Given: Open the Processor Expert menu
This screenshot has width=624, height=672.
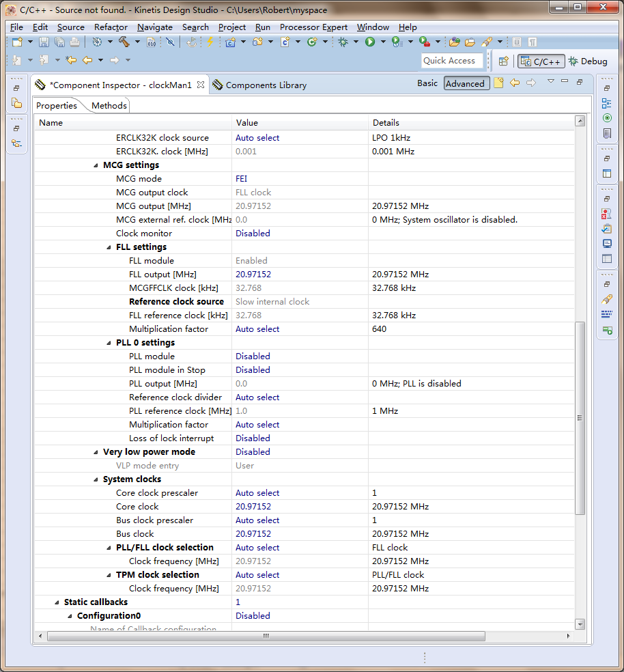Looking at the screenshot, I should [x=314, y=27].
